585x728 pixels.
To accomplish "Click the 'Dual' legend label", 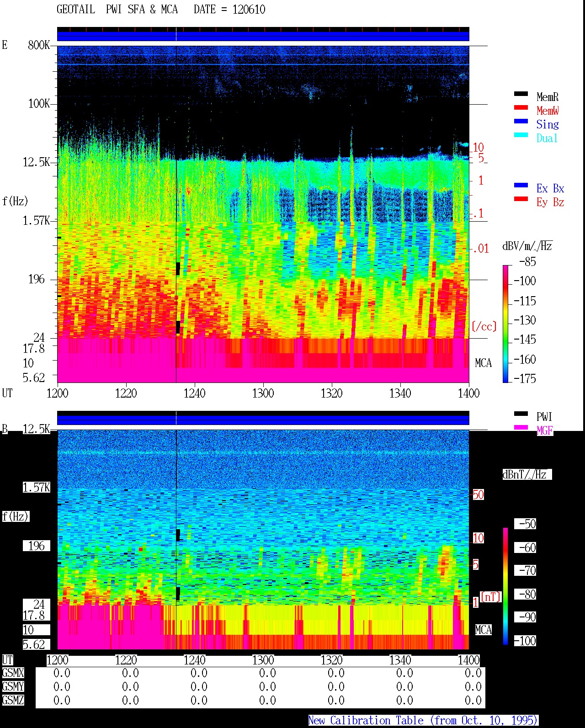I will pyautogui.click(x=548, y=138).
